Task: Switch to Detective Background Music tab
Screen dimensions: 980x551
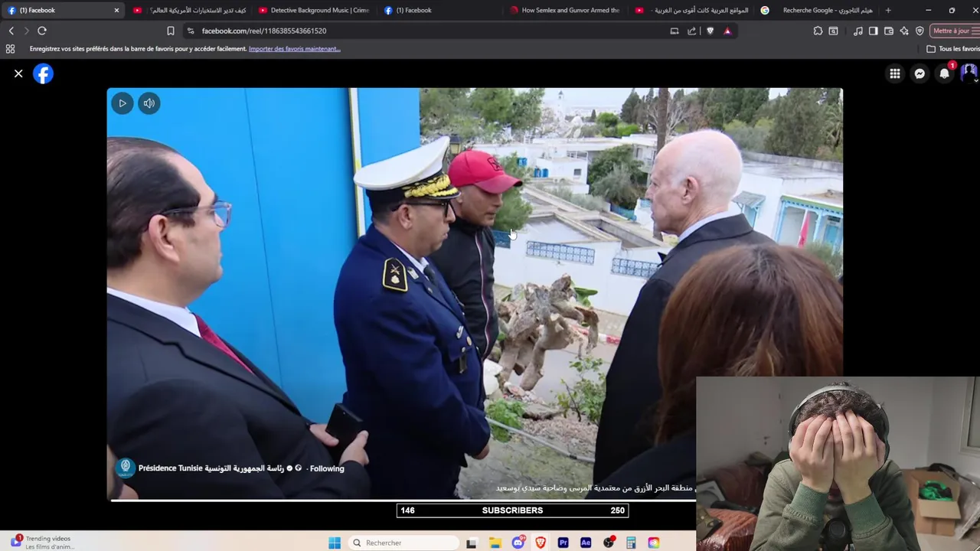Action: (314, 10)
